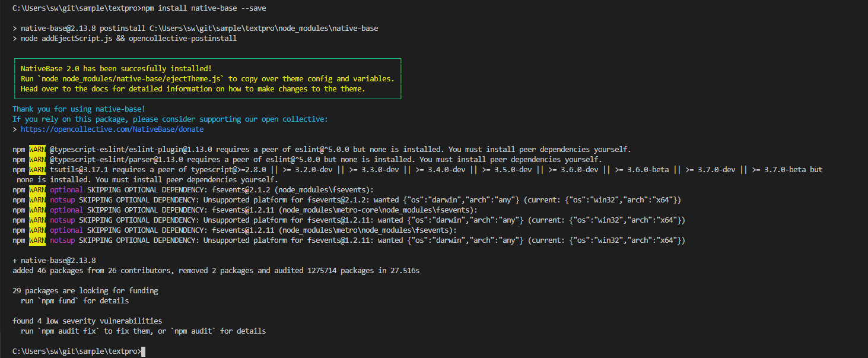Image resolution: width=868 pixels, height=358 pixels.
Task: Click the 'run `npm fund` for details' line
Action: point(75,301)
